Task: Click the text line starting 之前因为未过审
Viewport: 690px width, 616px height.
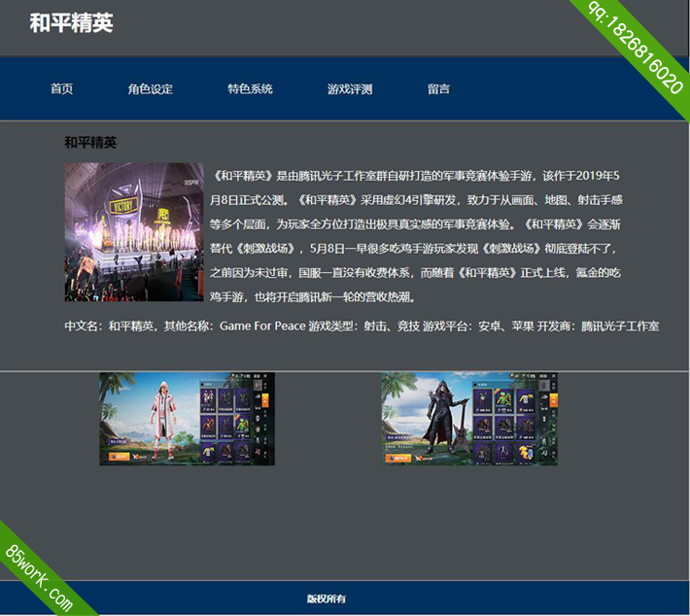Action: [x=415, y=273]
